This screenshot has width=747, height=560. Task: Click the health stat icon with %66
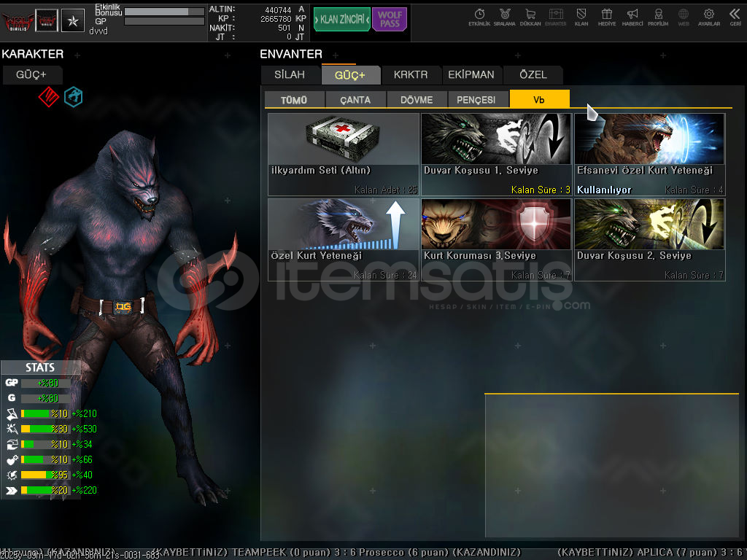(x=12, y=460)
